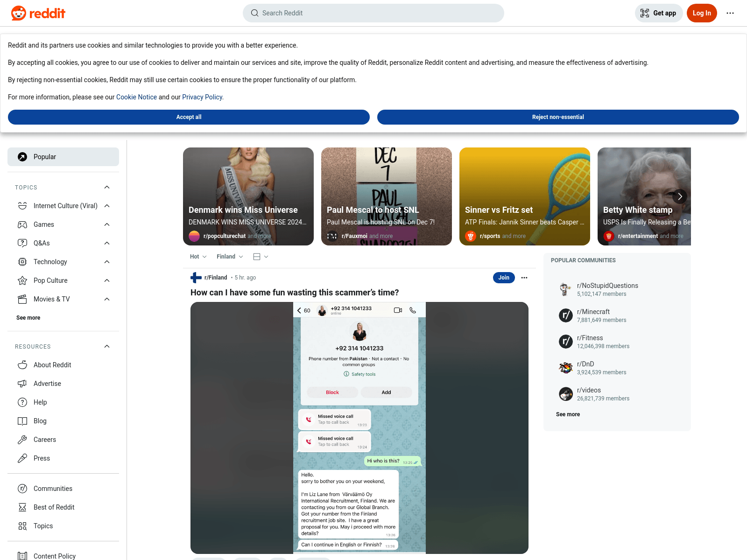Viewport: 747px width, 560px height.
Task: Click the Advertise megaphone icon
Action: point(22,384)
